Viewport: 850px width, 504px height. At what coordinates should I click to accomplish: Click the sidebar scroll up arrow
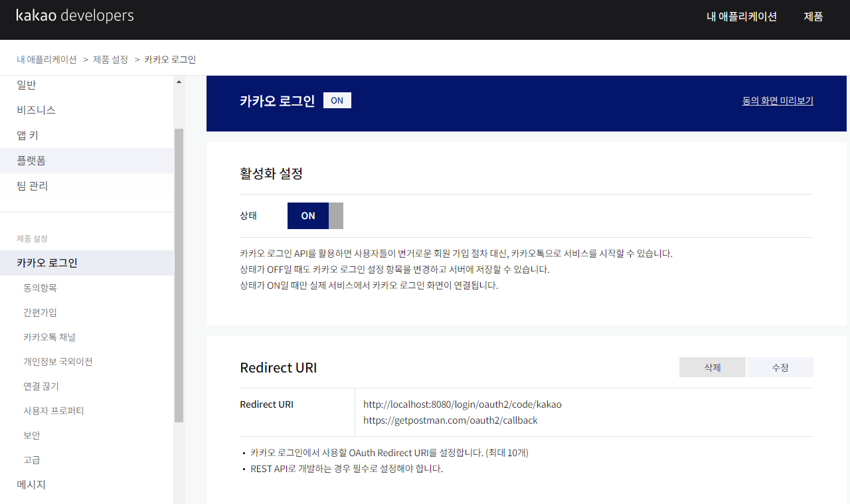pos(179,82)
